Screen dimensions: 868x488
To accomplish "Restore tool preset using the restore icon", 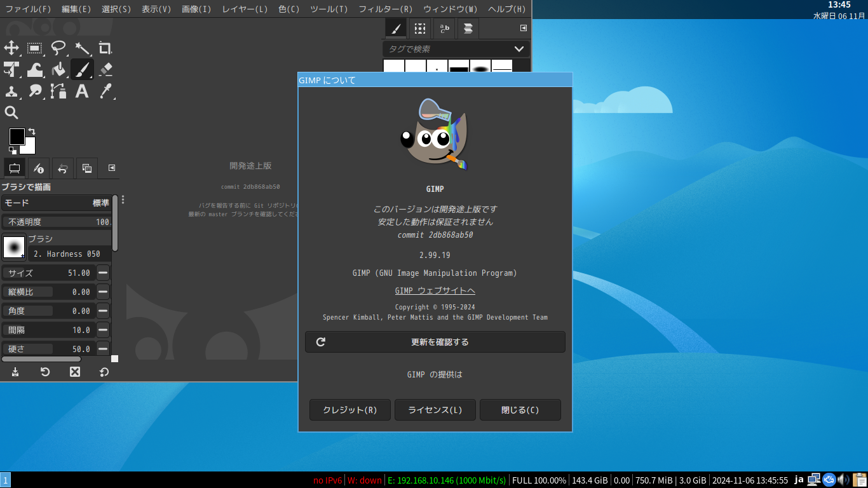I will [x=45, y=372].
